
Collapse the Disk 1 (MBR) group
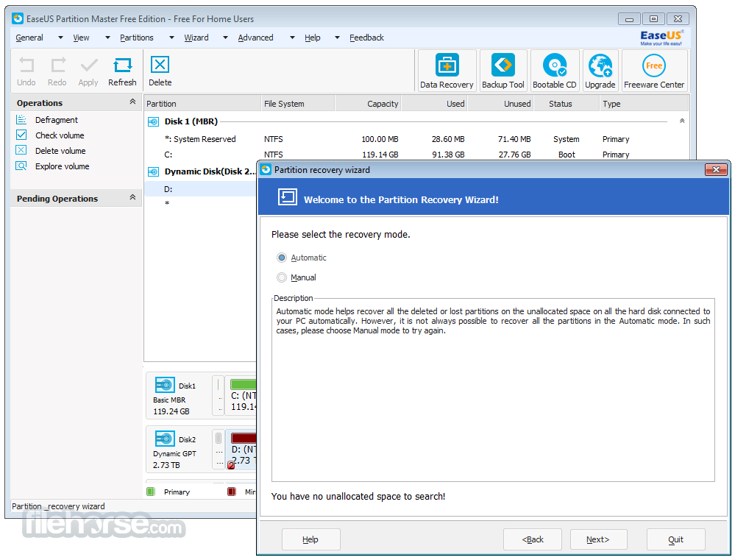pyautogui.click(x=682, y=121)
